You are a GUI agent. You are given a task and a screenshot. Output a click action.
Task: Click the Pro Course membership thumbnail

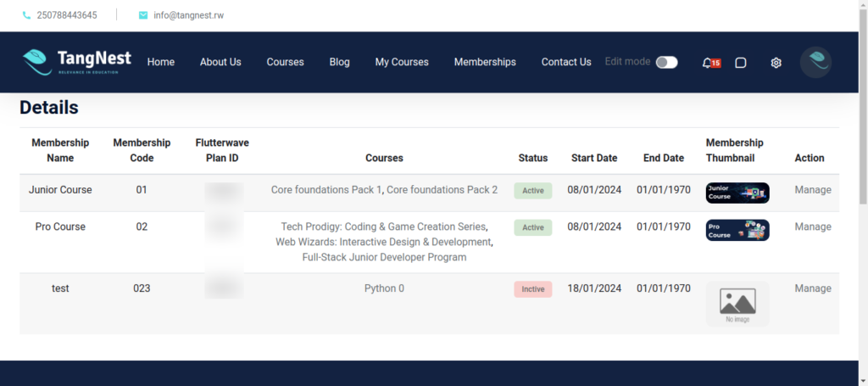737,230
